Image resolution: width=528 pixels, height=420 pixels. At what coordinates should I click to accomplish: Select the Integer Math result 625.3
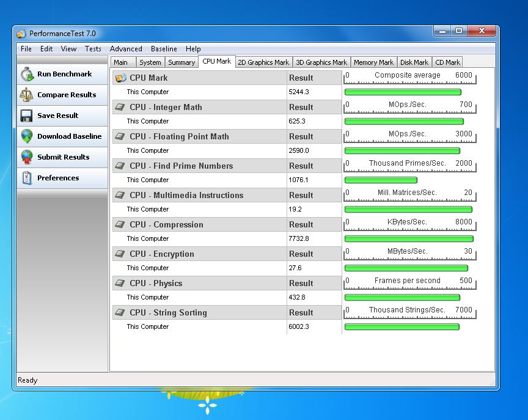tap(296, 121)
